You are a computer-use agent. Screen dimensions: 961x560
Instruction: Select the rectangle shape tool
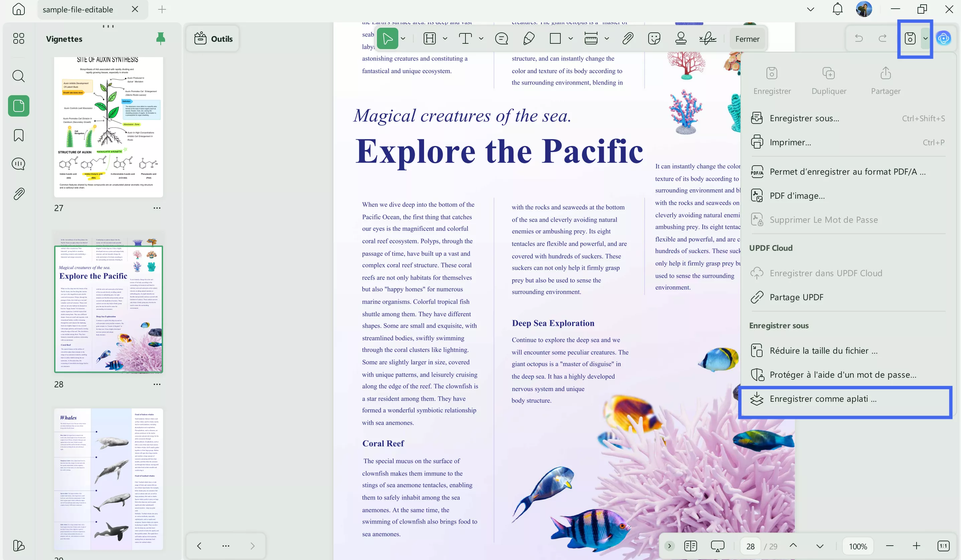[555, 38]
